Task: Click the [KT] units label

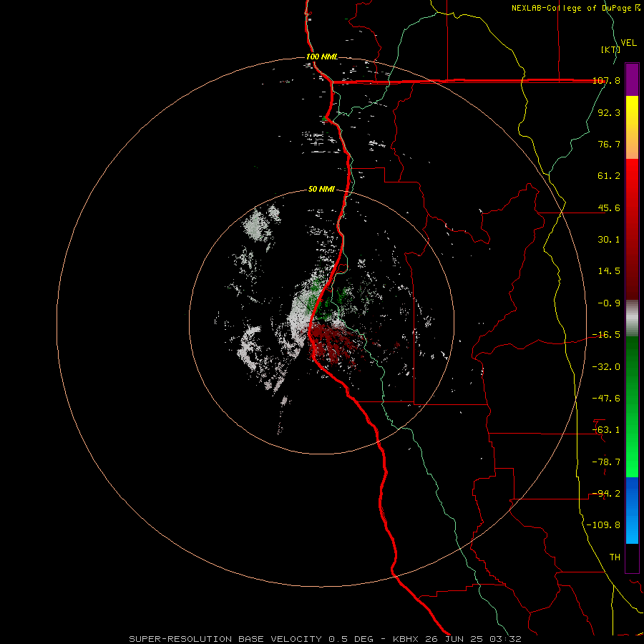Action: coord(610,49)
